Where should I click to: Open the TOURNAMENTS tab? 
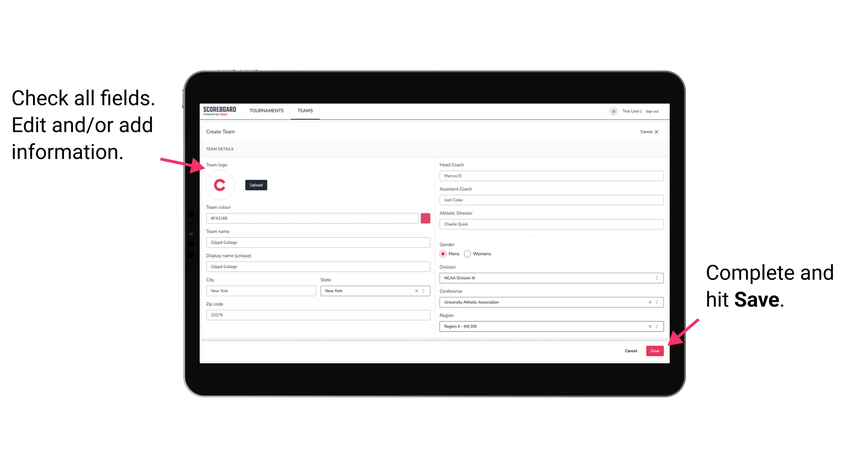pyautogui.click(x=266, y=110)
